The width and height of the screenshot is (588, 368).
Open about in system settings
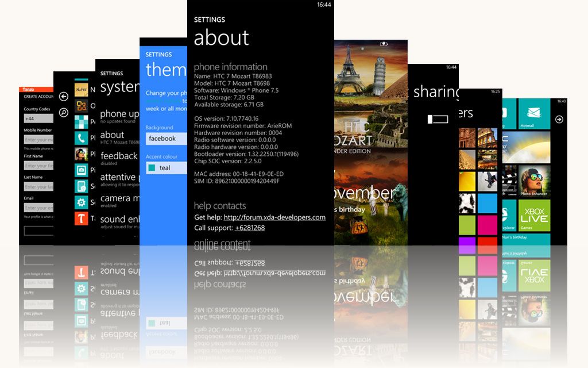click(x=119, y=137)
